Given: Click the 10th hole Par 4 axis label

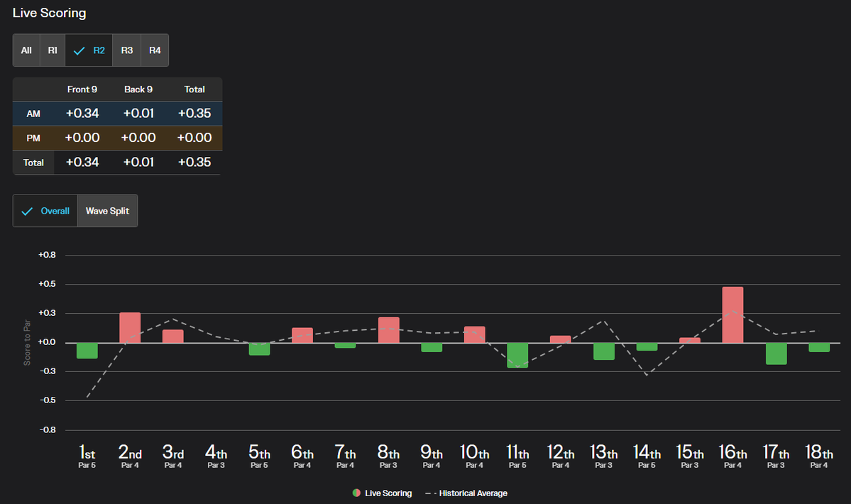Looking at the screenshot, I should (x=474, y=456).
